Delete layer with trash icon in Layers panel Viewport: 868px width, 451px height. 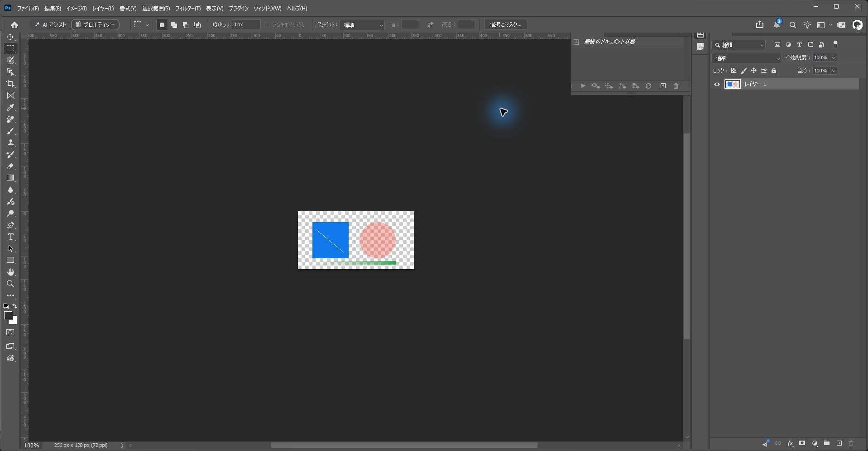click(851, 443)
